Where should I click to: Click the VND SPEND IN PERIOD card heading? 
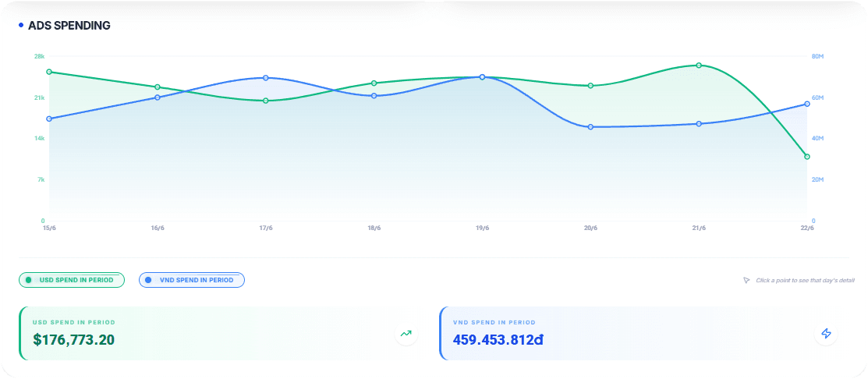[x=494, y=322]
